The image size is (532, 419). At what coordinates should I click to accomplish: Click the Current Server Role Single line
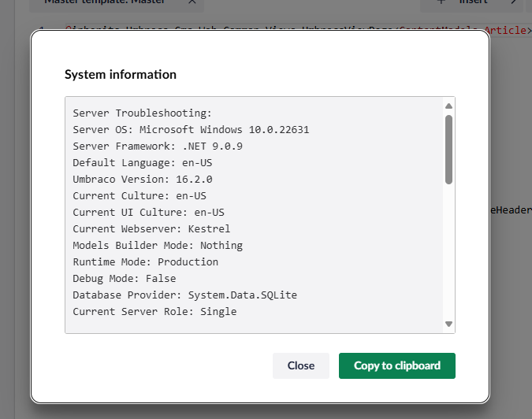tap(154, 312)
